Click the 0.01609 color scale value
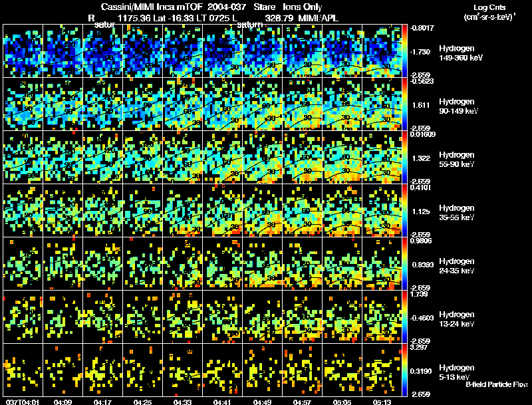Image resolution: width=532 pixels, height=405 pixels. pyautogui.click(x=422, y=134)
